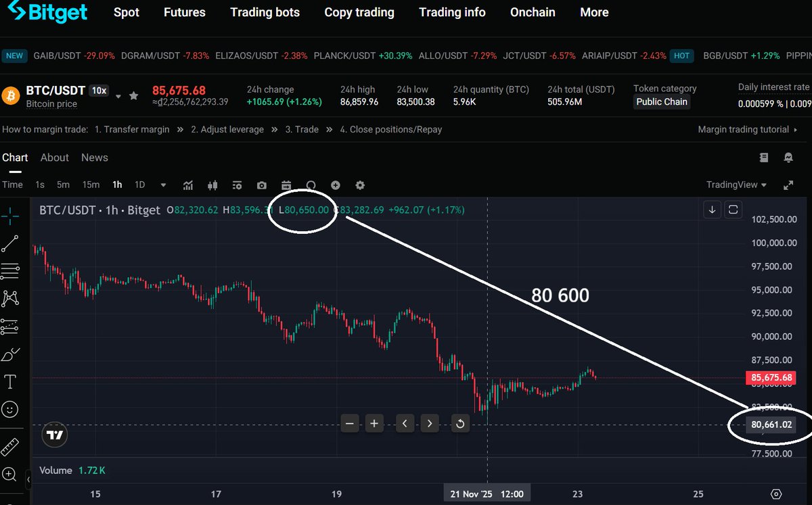
Task: Open the emoji icons tool
Action: click(x=10, y=409)
